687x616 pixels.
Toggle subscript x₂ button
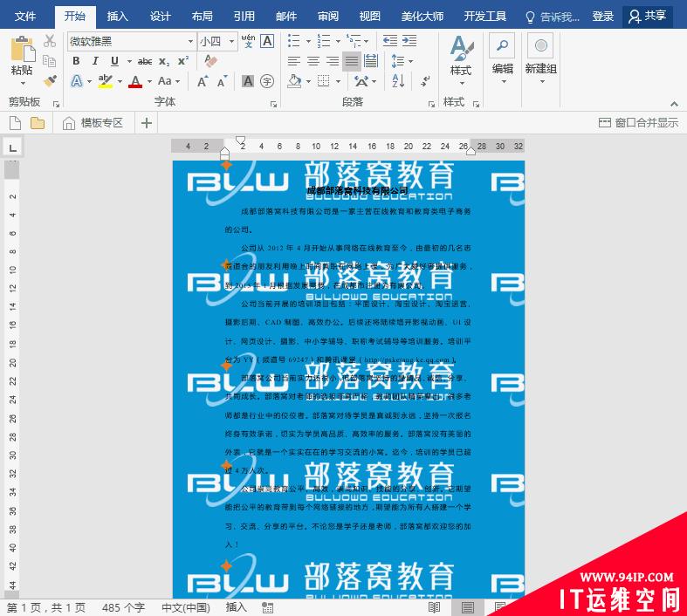click(164, 61)
